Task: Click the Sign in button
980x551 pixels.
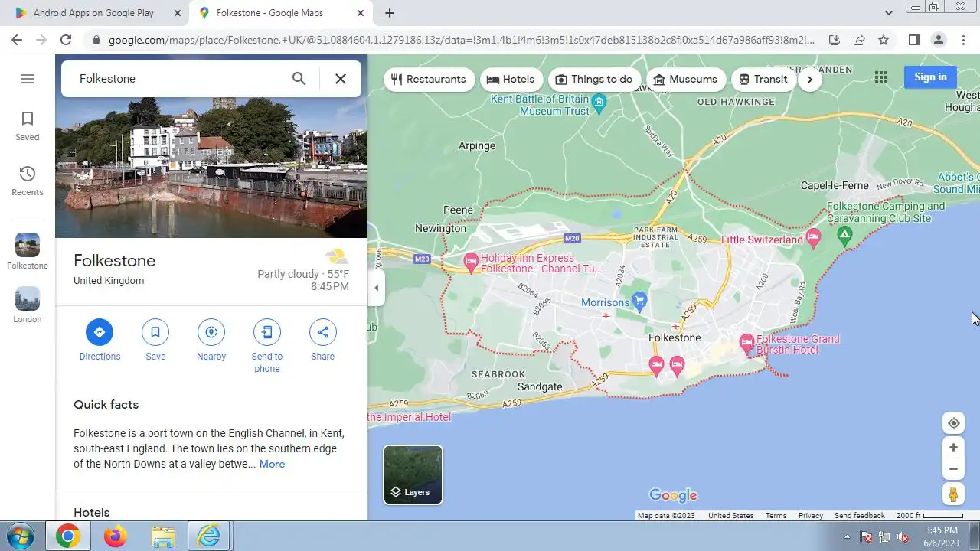Action: tap(930, 77)
